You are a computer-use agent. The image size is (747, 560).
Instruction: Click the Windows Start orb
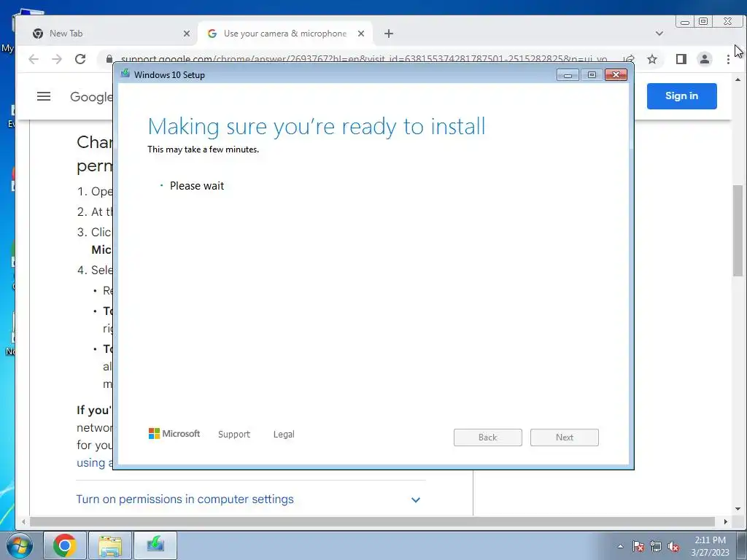pos(20,545)
